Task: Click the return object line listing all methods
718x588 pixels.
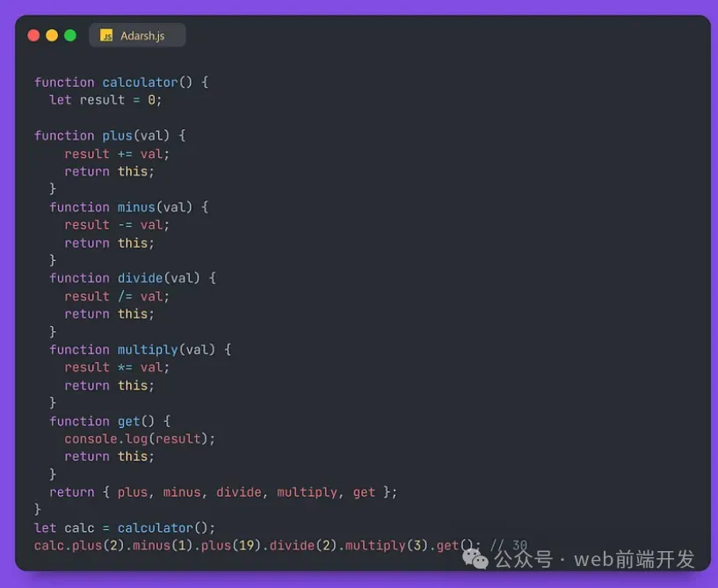Action: pos(223,492)
